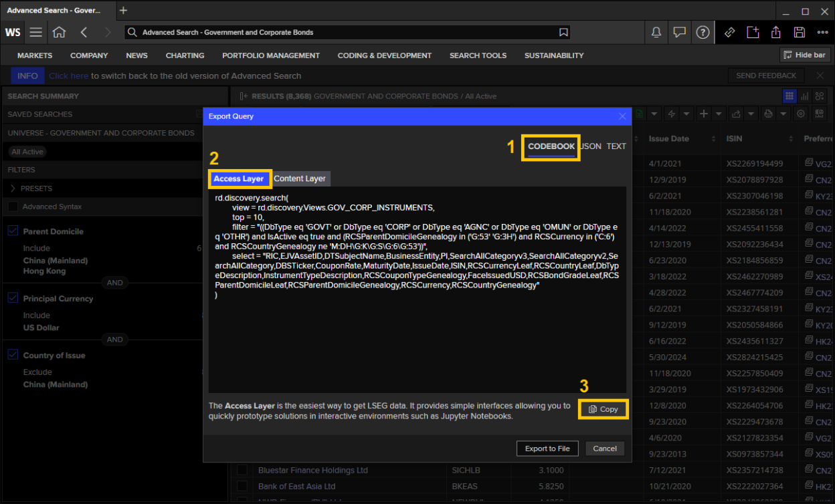
Task: Select the refresh lightning icon on the toolbar
Action: coord(672,114)
